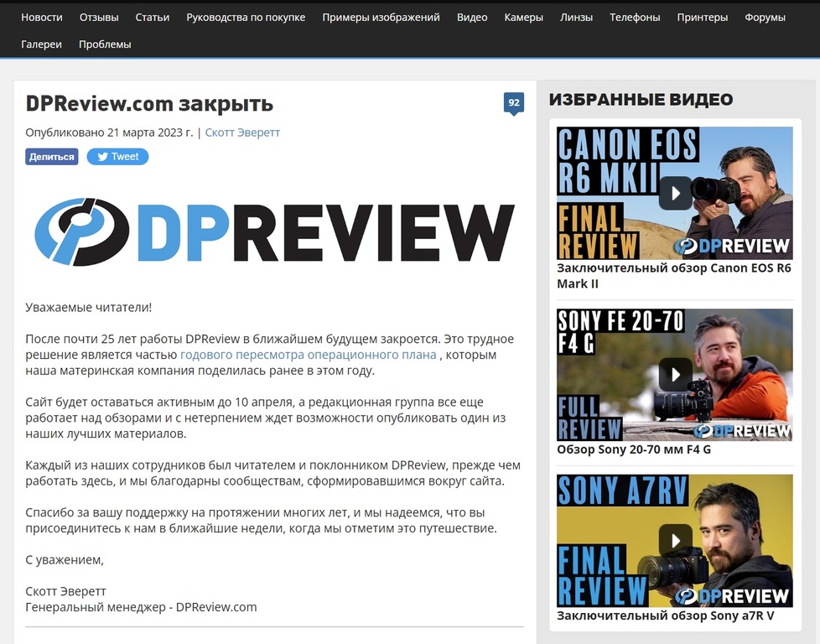Play the Canon EOS R6 MKII video
Viewport: 820px width, 644px height.
pyautogui.click(x=675, y=193)
